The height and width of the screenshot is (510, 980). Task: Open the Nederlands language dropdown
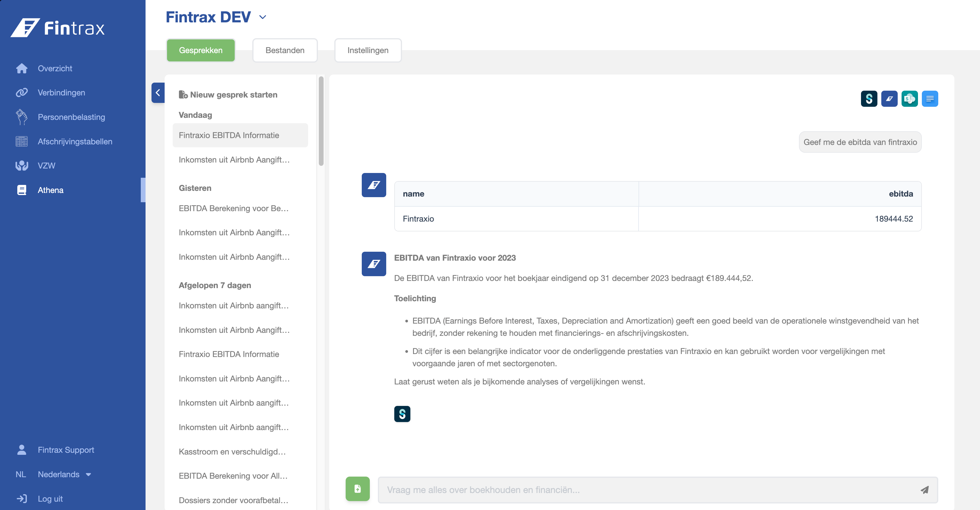coord(65,474)
